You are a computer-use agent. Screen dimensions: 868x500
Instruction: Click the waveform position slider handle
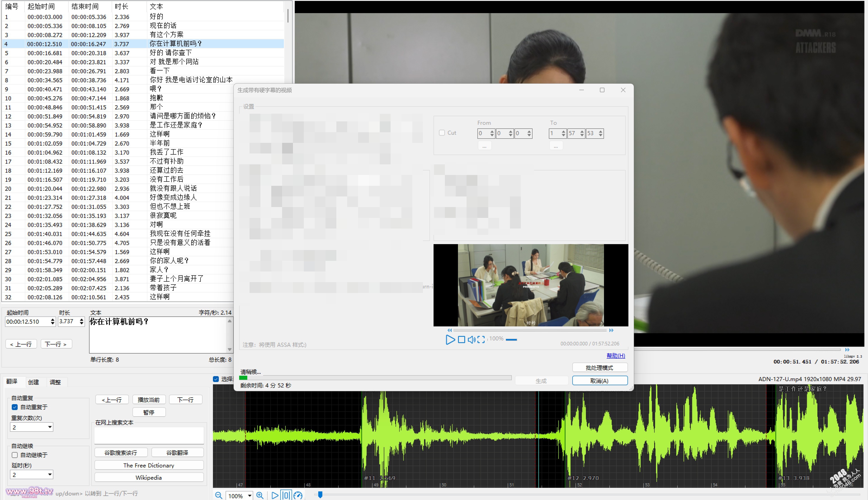point(320,495)
